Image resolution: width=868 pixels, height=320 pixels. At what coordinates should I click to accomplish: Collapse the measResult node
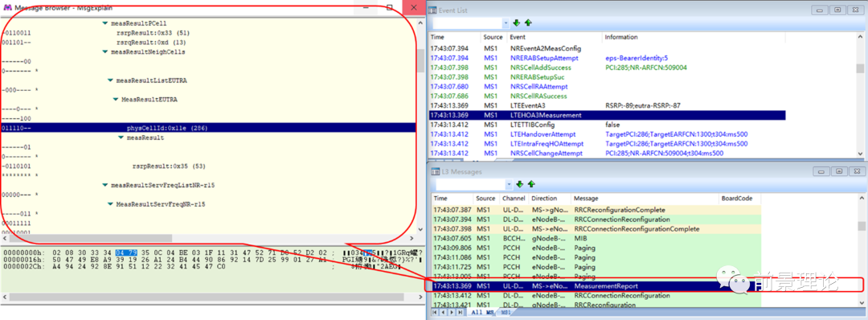[x=121, y=137]
